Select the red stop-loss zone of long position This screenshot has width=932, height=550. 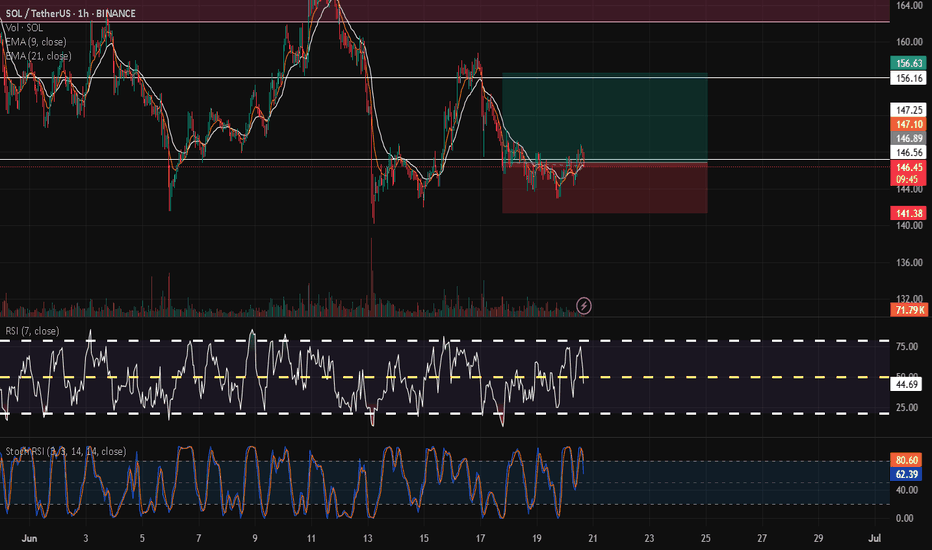[604, 187]
